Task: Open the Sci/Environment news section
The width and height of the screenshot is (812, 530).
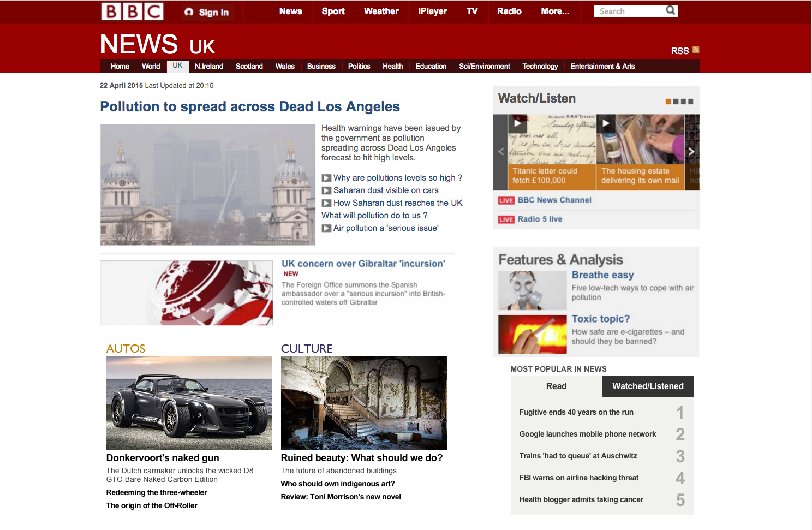Action: pos(485,67)
